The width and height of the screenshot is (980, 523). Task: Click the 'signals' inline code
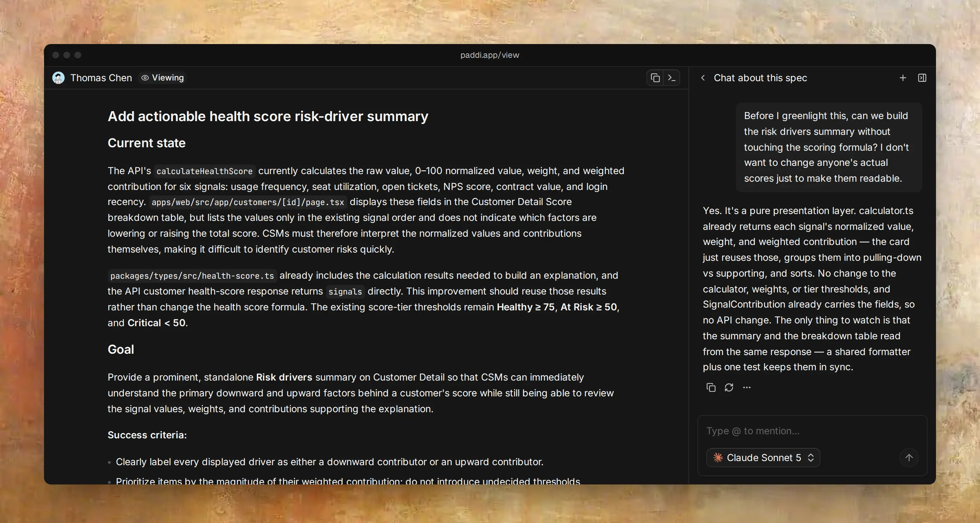(x=345, y=291)
